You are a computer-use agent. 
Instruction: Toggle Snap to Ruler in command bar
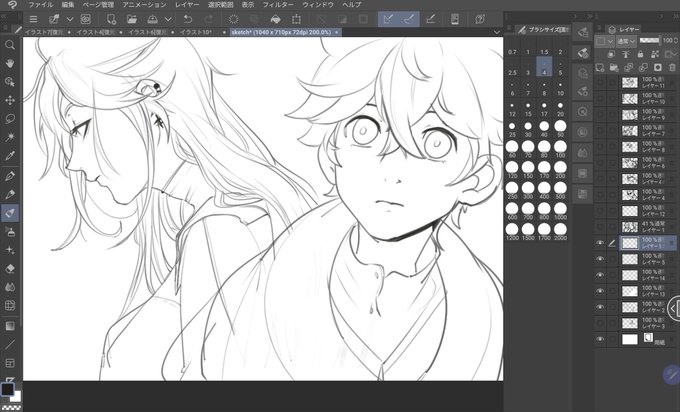pyautogui.click(x=388, y=19)
